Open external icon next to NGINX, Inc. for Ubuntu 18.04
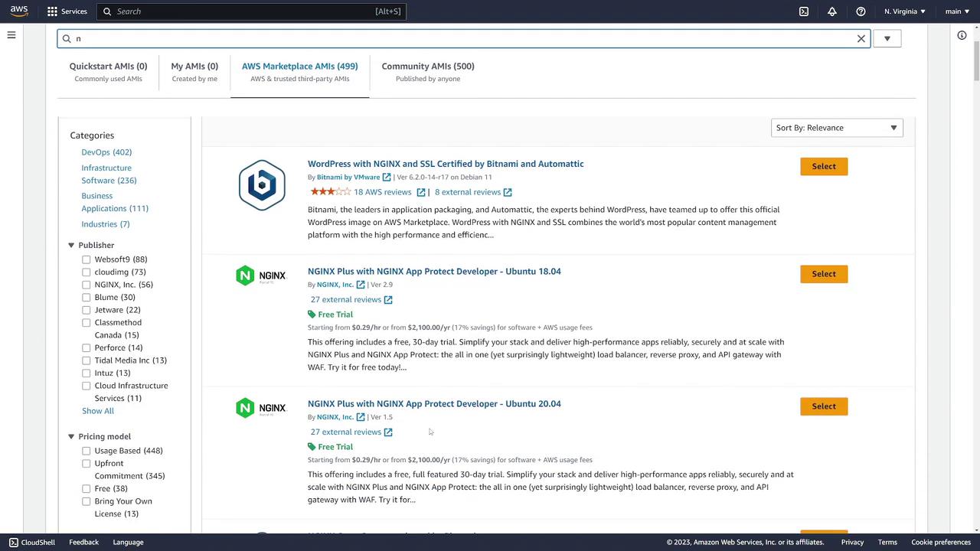This screenshot has height=551, width=980. [361, 285]
